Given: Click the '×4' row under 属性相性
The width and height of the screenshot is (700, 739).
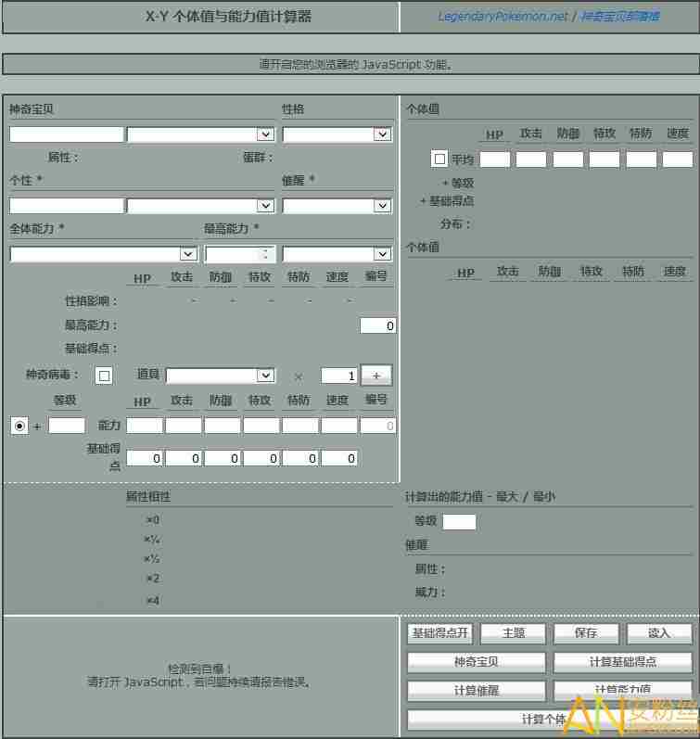Looking at the screenshot, I should click(x=153, y=601).
